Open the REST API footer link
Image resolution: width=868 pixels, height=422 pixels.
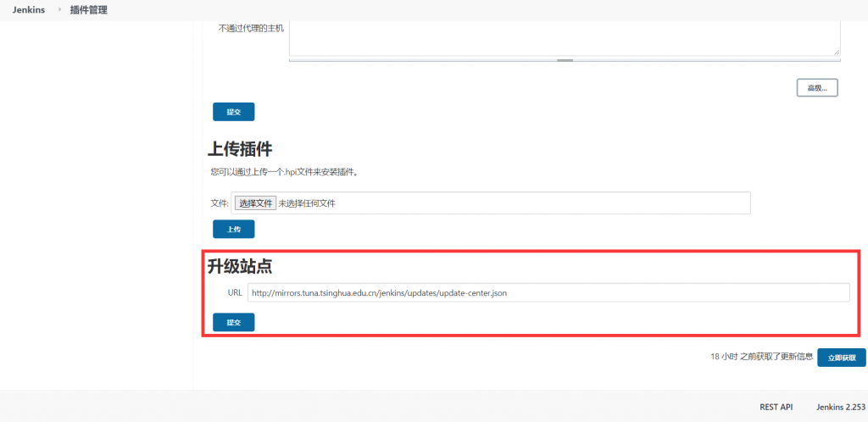[776, 408]
